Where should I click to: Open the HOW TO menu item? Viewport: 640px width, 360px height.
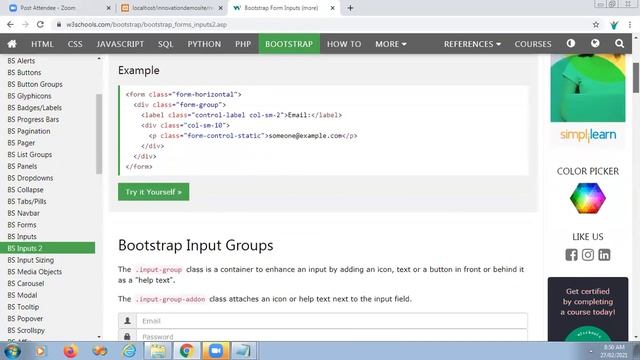tap(344, 44)
